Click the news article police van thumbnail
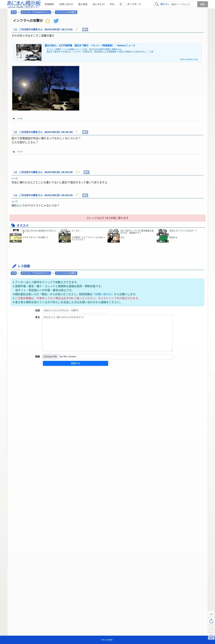The height and width of the screenshot is (644, 215). pyautogui.click(x=29, y=52)
